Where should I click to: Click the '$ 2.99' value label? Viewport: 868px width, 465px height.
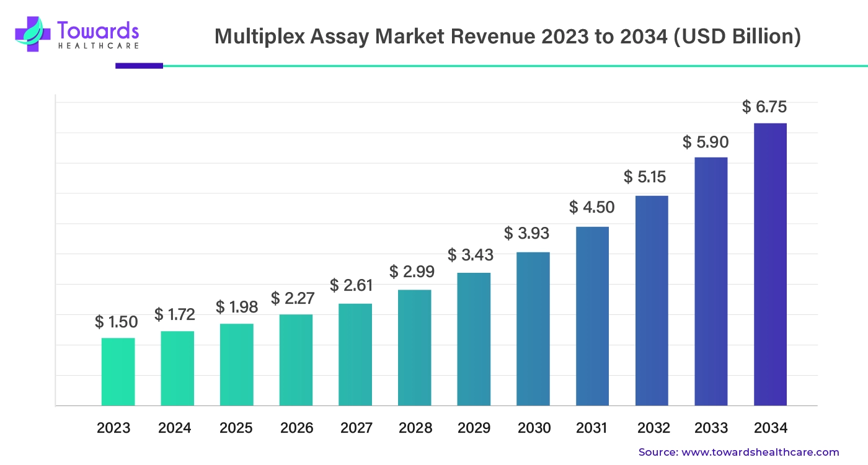click(412, 272)
